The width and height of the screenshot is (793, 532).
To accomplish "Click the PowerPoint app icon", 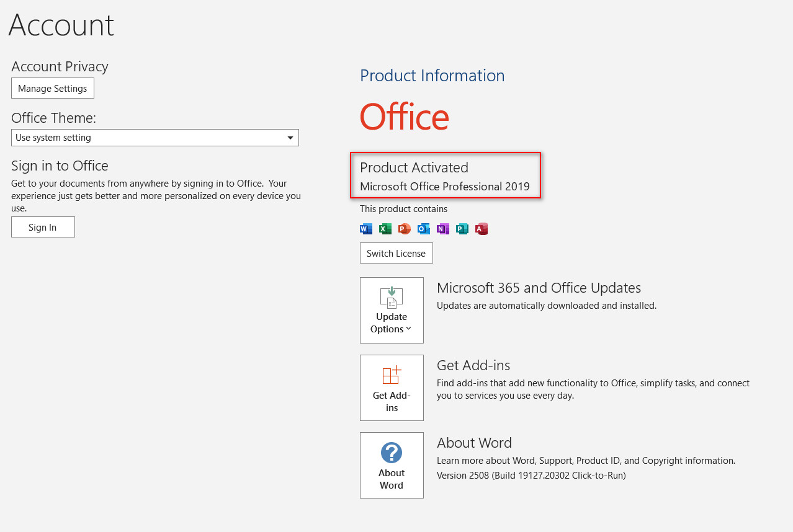I will tap(405, 229).
